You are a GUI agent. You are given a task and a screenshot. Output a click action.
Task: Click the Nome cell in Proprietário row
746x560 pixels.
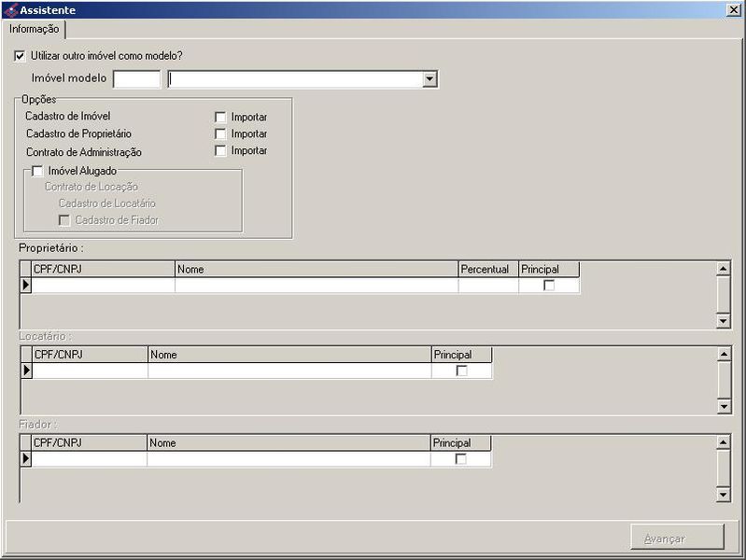tap(316, 286)
